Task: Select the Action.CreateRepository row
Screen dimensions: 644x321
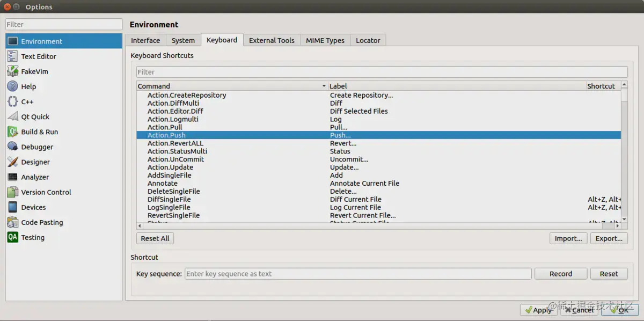Action: [378, 95]
